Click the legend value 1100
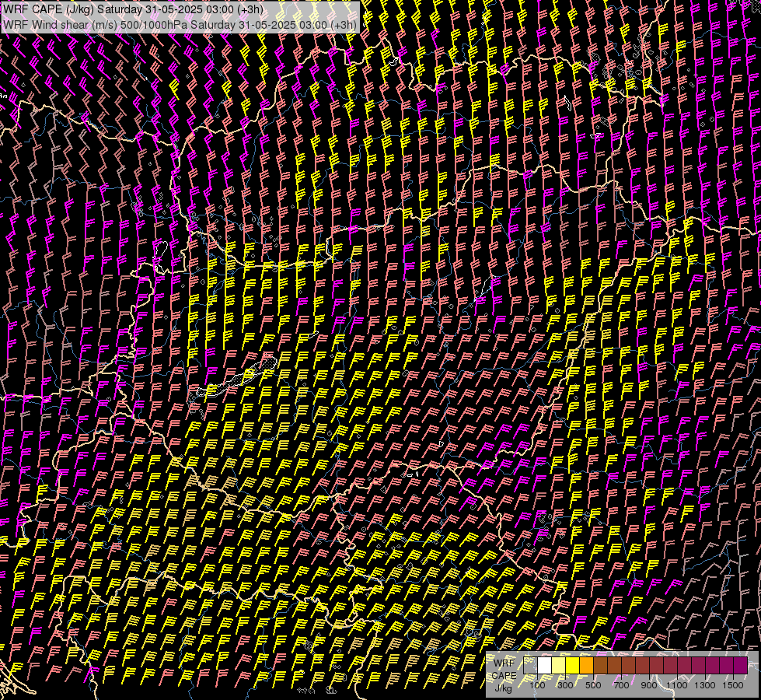Screen dimensions: 761x700 677,685
